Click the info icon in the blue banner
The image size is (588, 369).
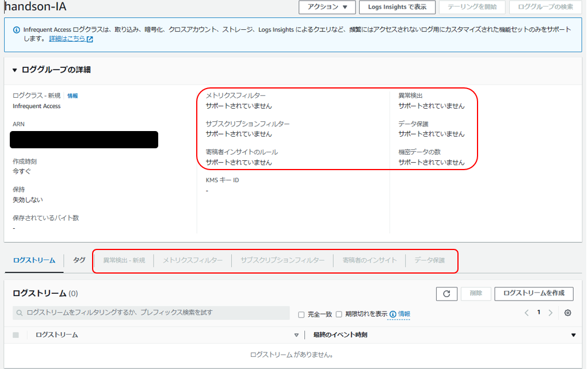point(17,29)
